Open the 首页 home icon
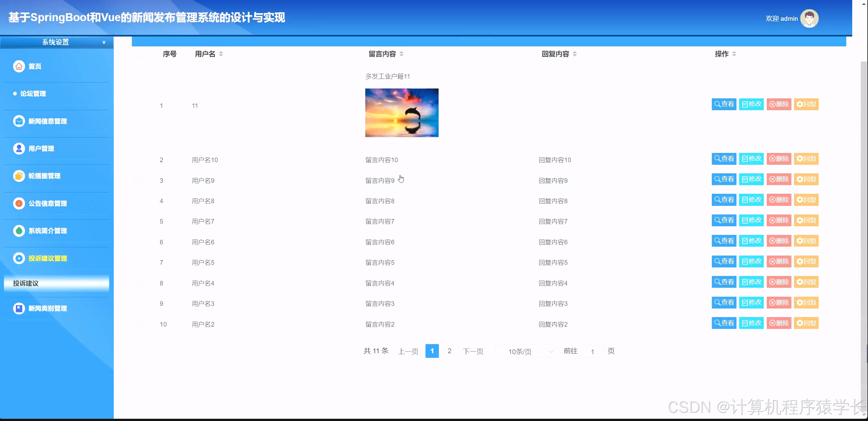This screenshot has width=868, height=421. (19, 66)
